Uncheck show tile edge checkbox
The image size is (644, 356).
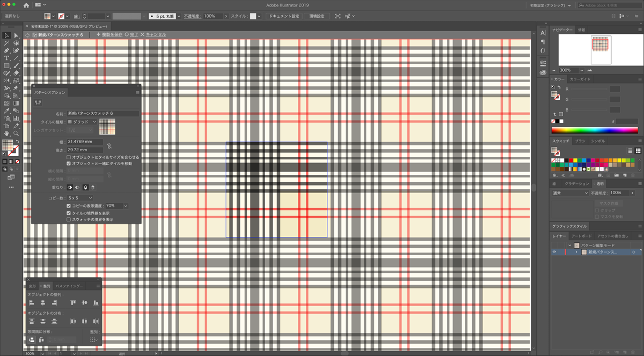point(69,213)
